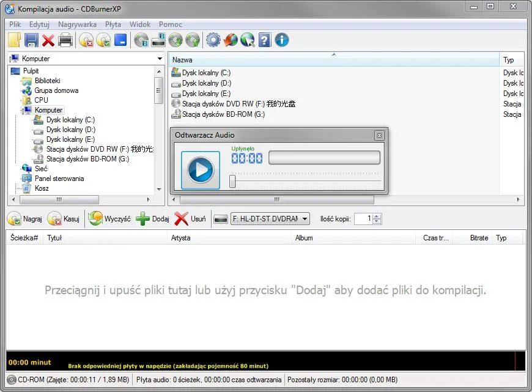Close the Odtwarzacz Audio panel
The image size is (532, 392).
click(x=379, y=135)
